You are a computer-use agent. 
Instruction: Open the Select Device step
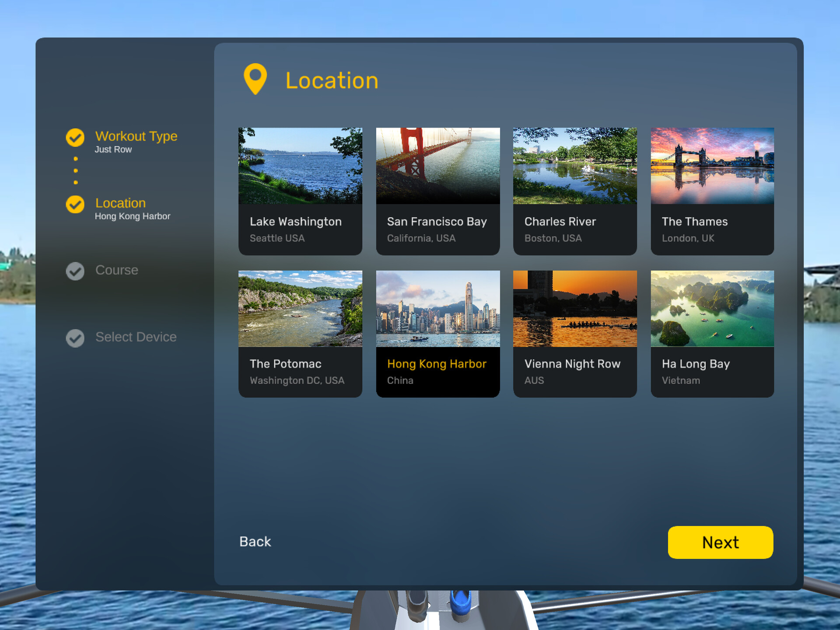tap(136, 337)
